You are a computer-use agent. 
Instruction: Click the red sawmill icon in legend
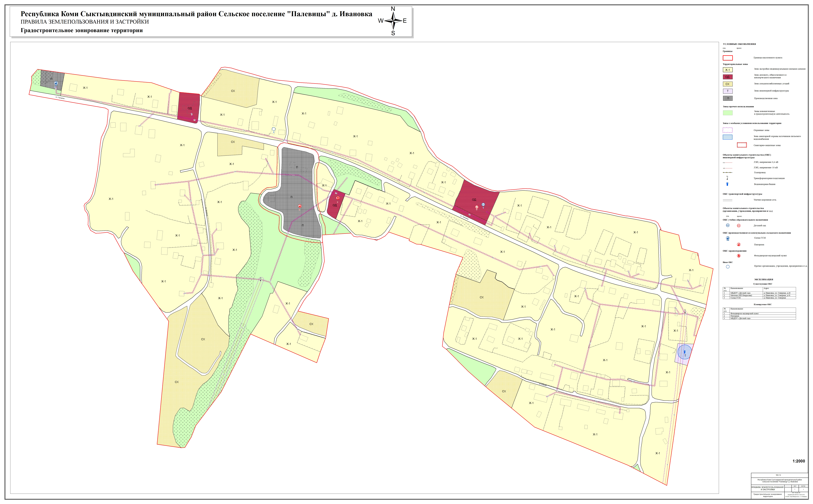click(739, 245)
